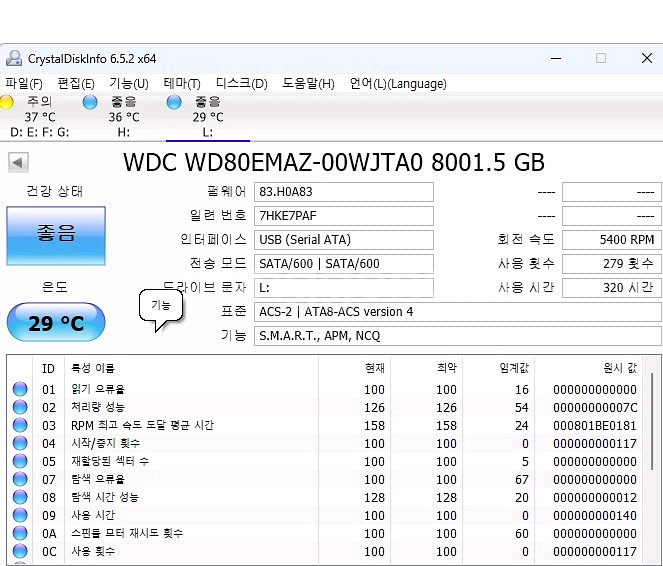The image size is (663, 566).
Task: Open the 기능(U) menu
Action: [129, 84]
